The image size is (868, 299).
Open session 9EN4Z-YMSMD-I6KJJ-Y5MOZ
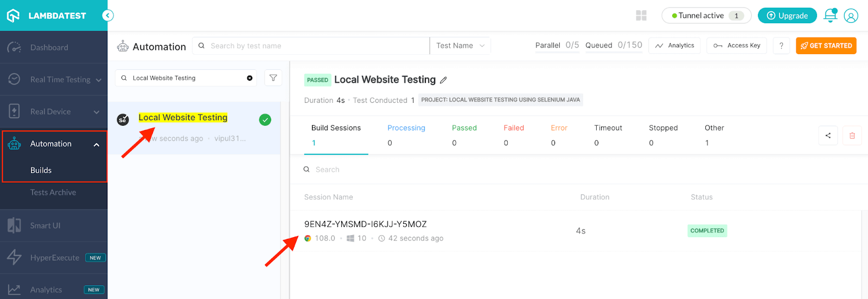pyautogui.click(x=365, y=224)
